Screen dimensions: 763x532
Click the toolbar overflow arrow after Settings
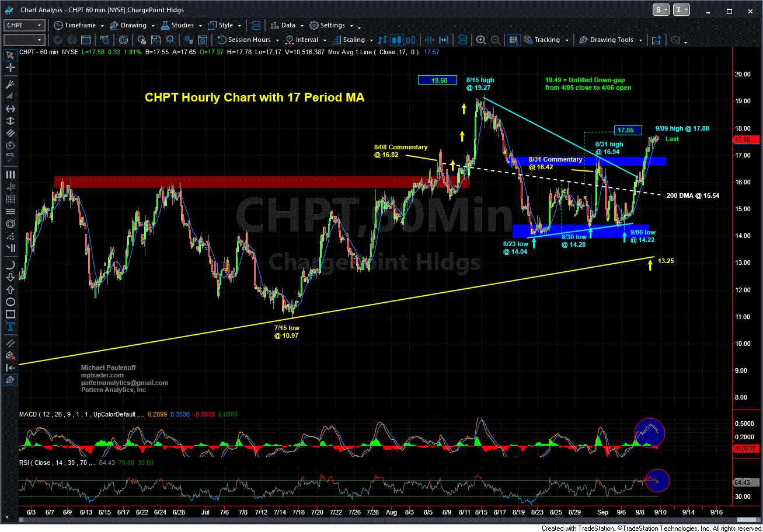359,27
